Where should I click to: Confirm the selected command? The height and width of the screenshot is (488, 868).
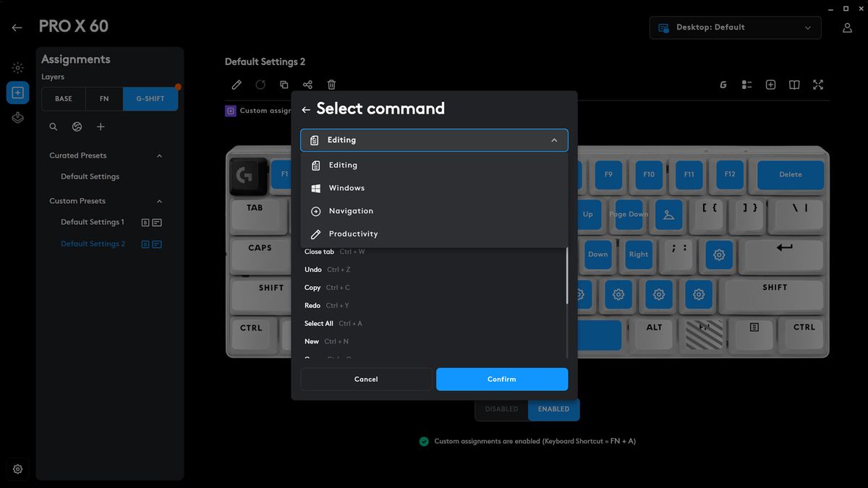tap(502, 379)
